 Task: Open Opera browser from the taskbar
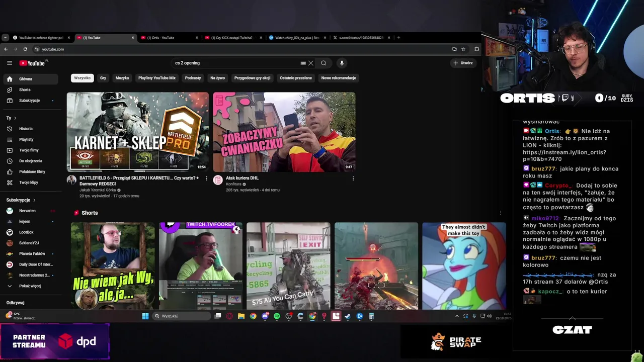pos(229,316)
